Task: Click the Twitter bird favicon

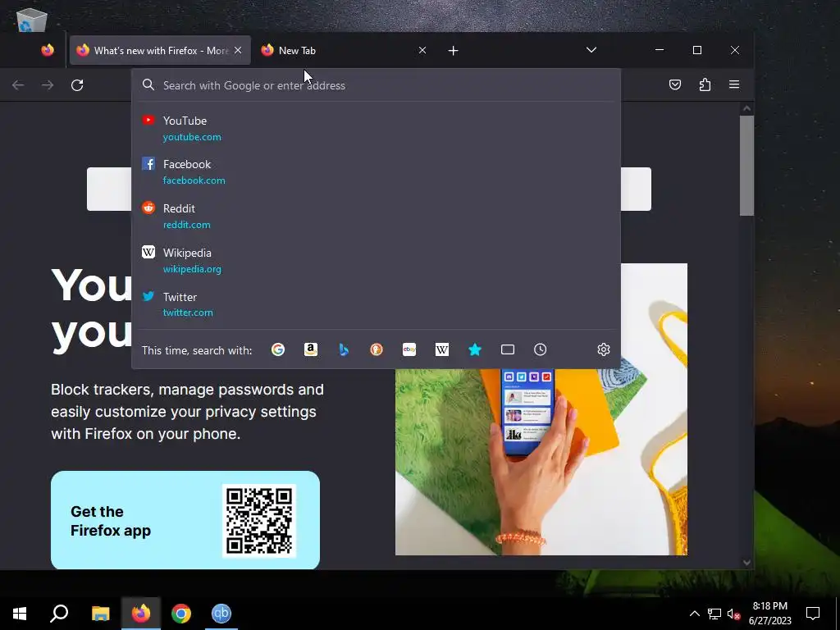Action: (x=148, y=296)
